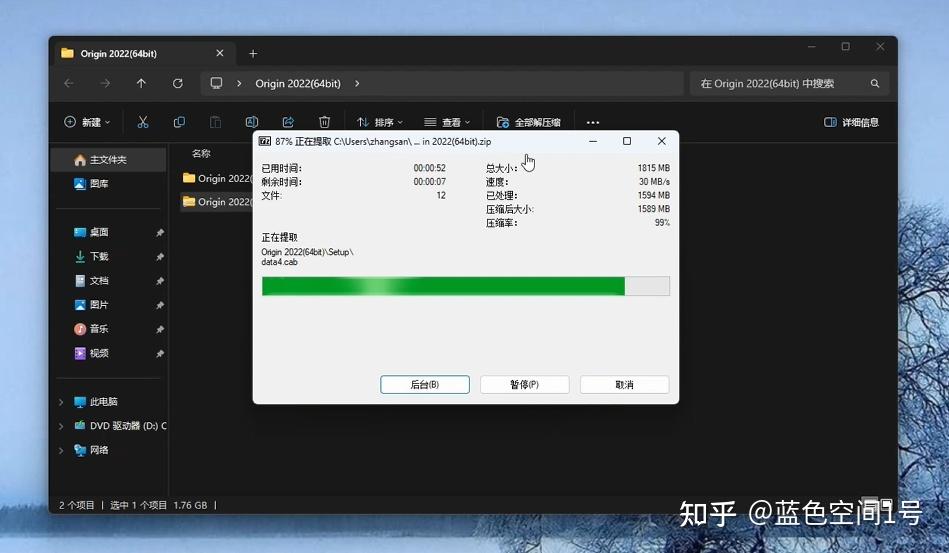Click the chevron after Origin 2022(64bit) in address bar
The width and height of the screenshot is (949, 553).
357,83
